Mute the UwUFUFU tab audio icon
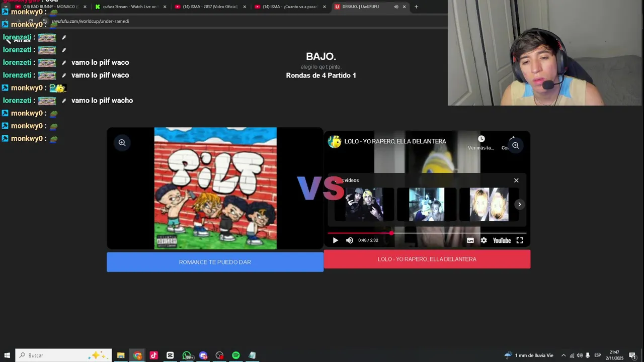Viewport: 644px width, 362px height. (396, 7)
